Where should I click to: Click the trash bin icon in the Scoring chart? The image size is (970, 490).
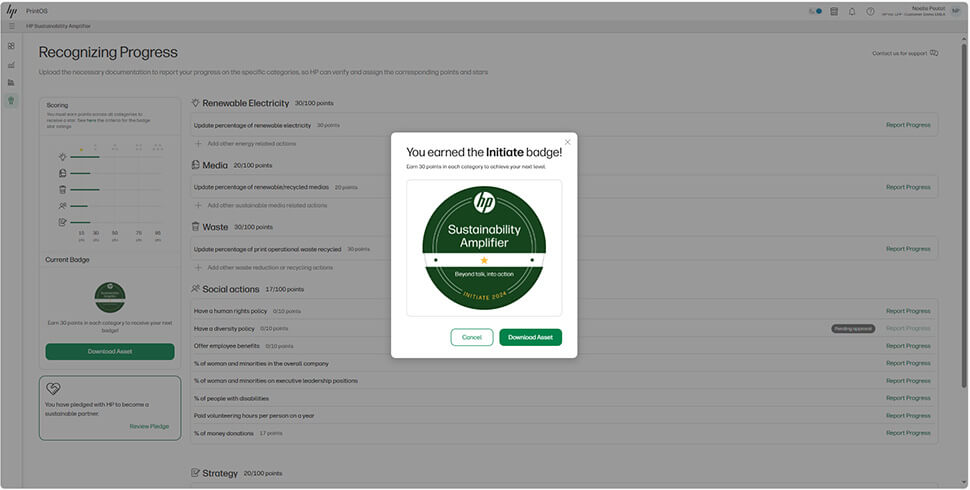(62, 189)
